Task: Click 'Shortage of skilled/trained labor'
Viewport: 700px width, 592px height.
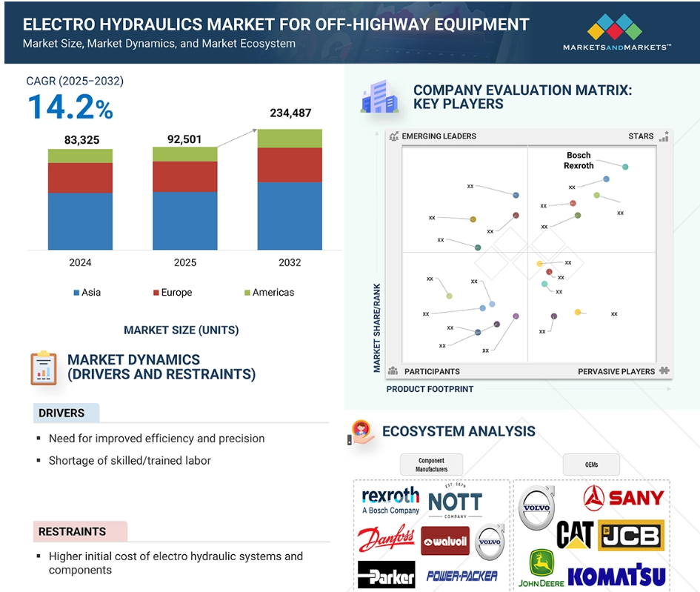Action: tap(130, 460)
